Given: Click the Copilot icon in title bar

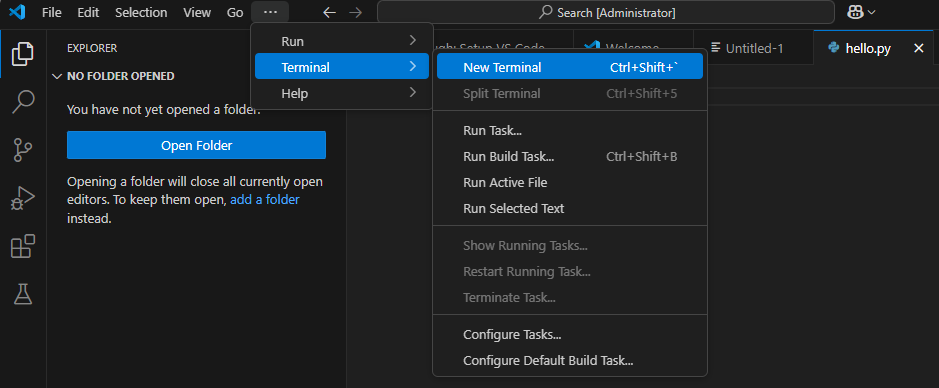Looking at the screenshot, I should (856, 12).
